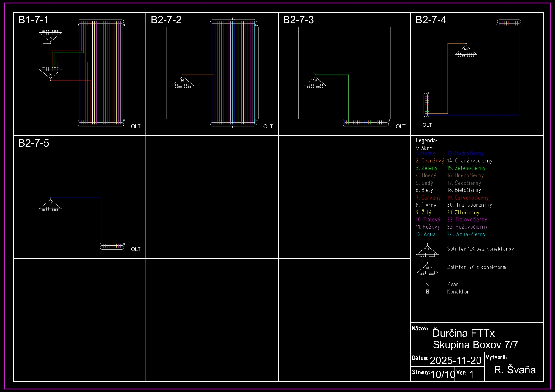Click the splice X mark in box B2-7-4
Image resolution: width=555 pixels, height=392 pixels.
click(x=503, y=115)
